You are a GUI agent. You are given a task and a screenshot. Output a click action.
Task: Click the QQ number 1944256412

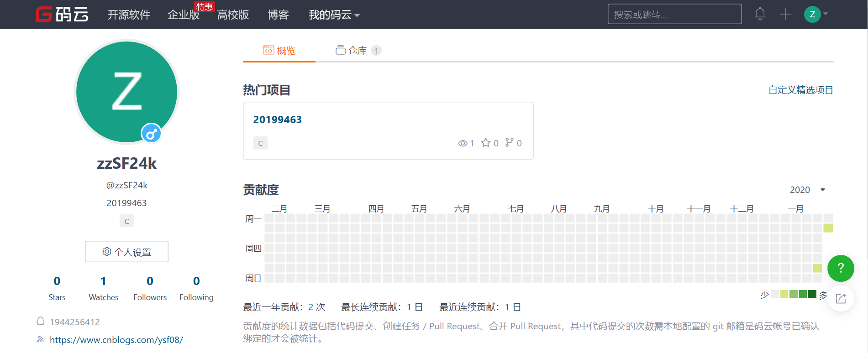75,322
